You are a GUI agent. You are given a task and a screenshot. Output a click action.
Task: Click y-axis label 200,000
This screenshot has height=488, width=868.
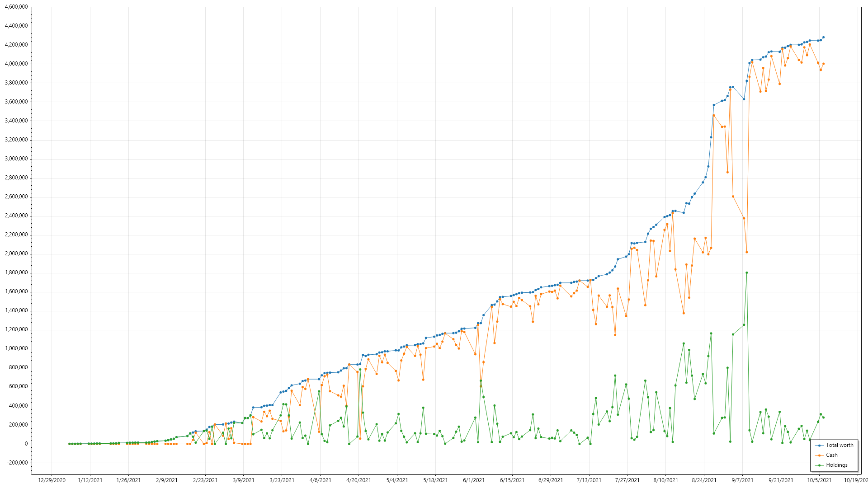coord(18,425)
